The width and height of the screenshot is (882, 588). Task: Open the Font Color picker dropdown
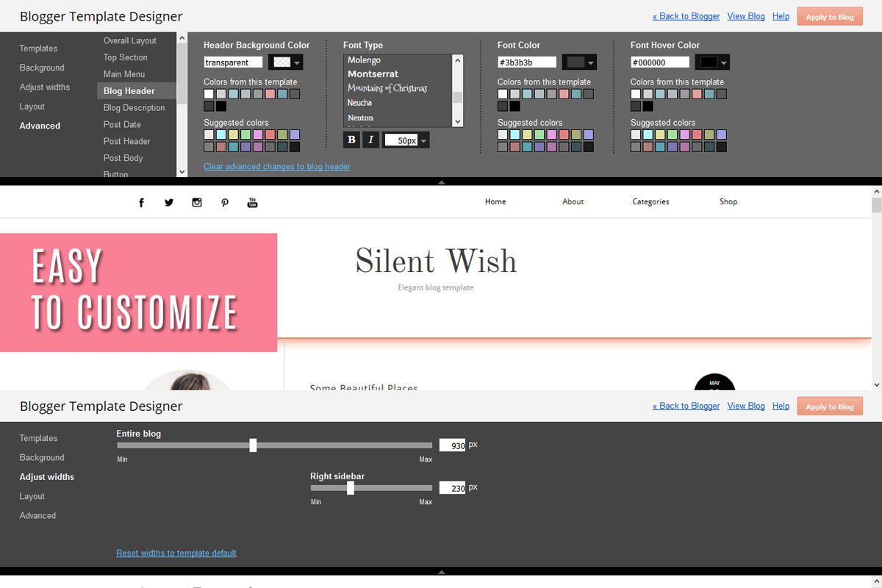(x=579, y=62)
